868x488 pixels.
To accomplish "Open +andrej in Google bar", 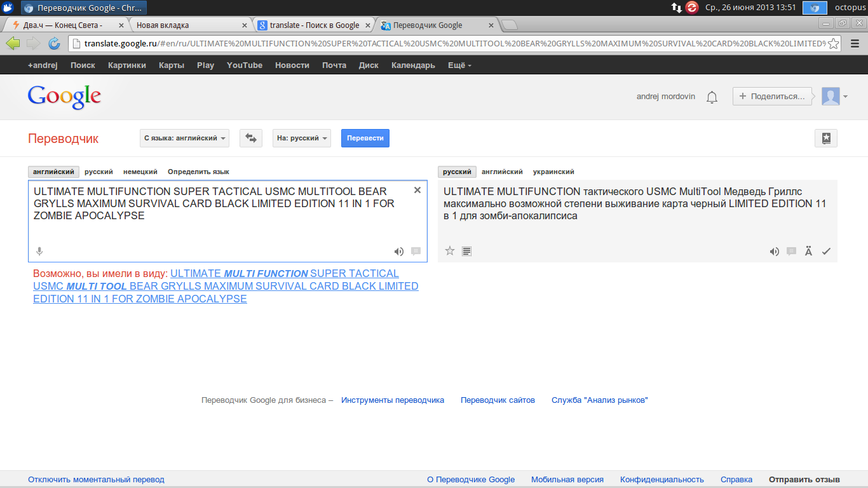I will click(x=43, y=65).
